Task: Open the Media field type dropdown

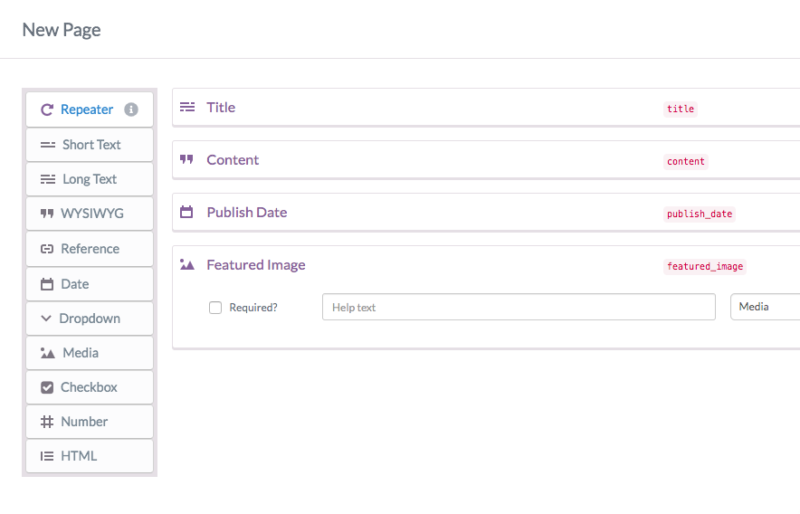Action: click(765, 307)
